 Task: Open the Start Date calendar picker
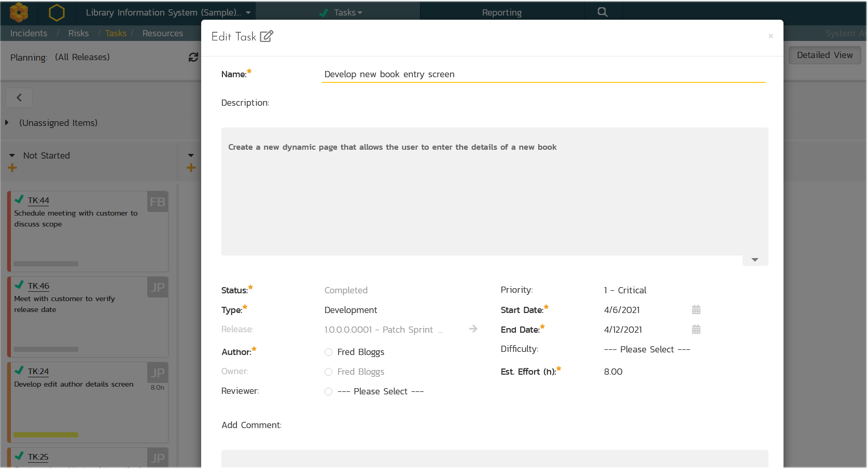(696, 310)
